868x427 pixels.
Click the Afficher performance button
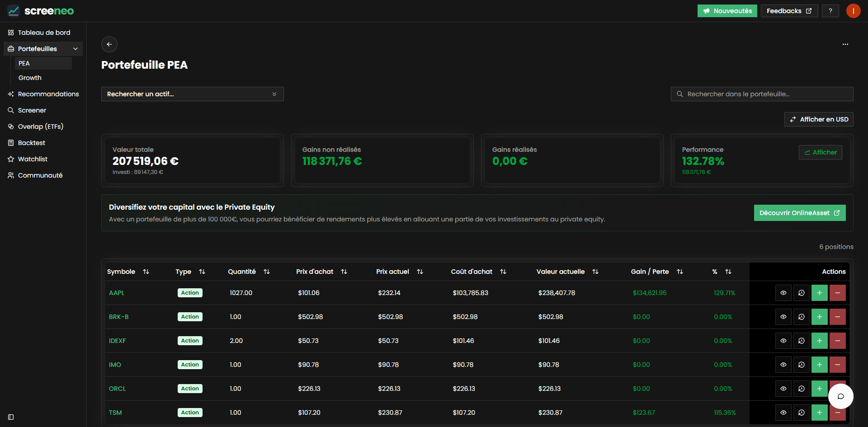click(x=820, y=152)
